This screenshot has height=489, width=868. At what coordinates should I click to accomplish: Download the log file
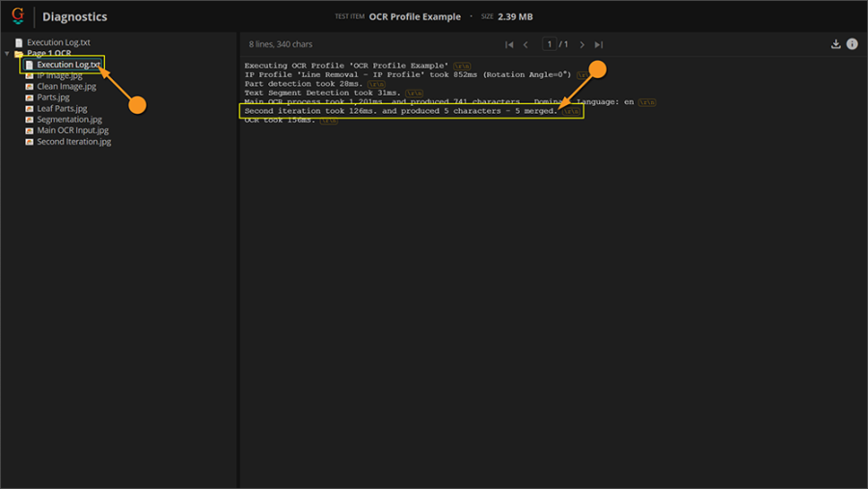836,43
